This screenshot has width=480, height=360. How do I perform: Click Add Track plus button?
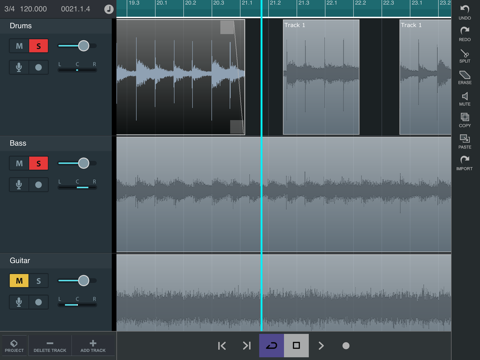coord(93,346)
